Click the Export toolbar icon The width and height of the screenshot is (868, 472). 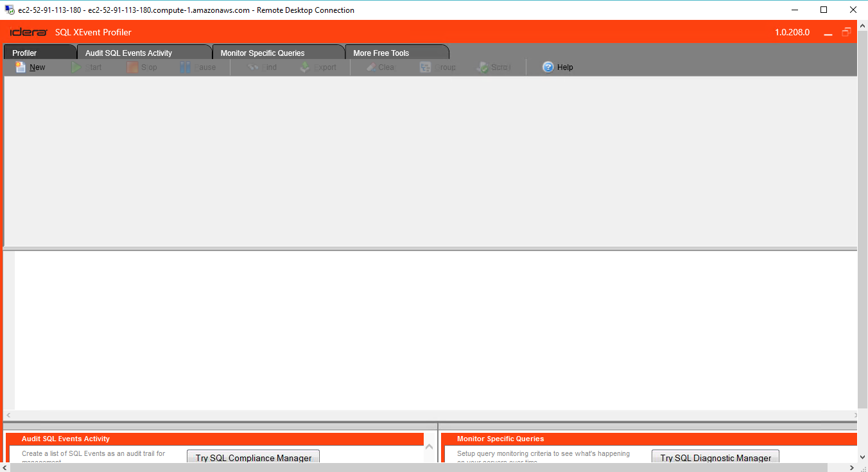(305, 67)
